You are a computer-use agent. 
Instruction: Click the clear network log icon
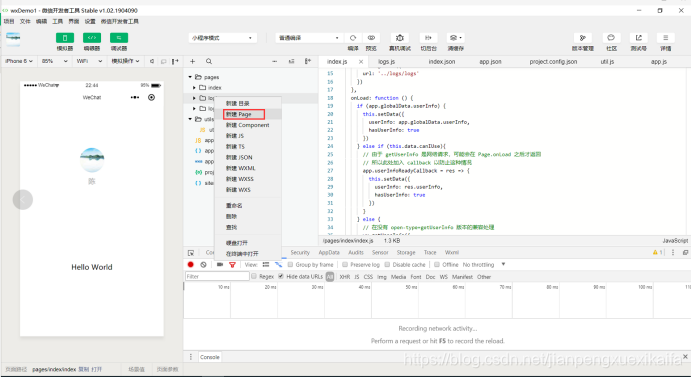203,265
